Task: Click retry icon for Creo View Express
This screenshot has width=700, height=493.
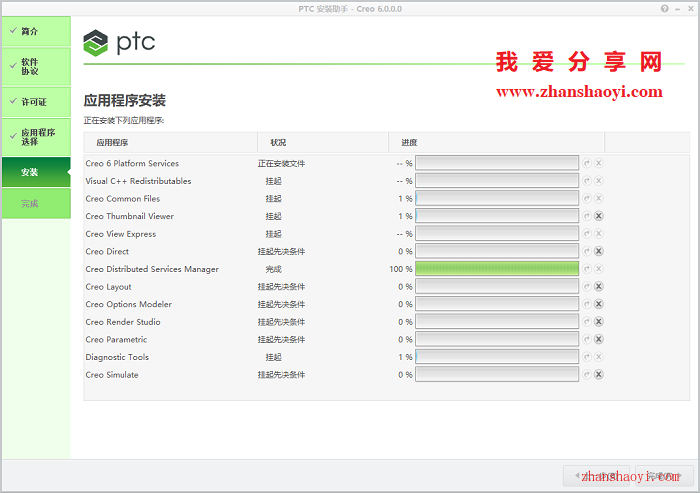Action: coord(587,234)
